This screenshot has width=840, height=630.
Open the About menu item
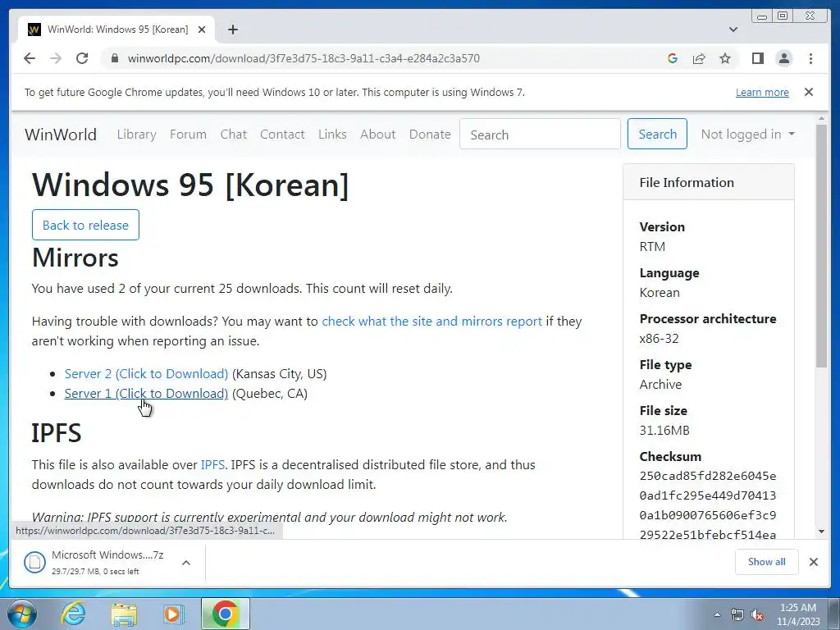point(377,135)
